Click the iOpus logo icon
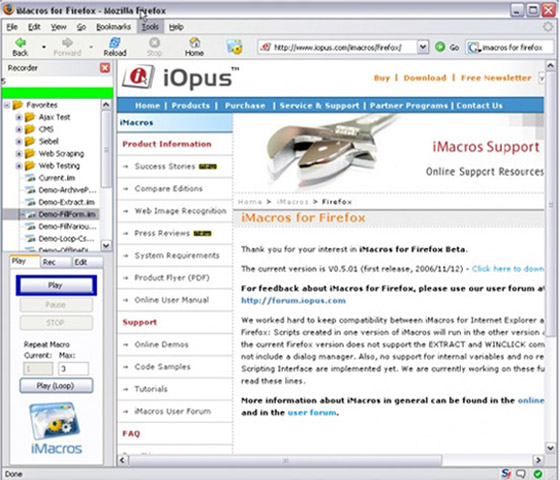This screenshot has width=560, height=480. (138, 76)
